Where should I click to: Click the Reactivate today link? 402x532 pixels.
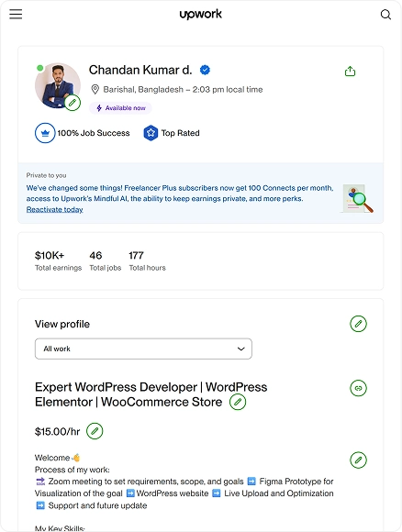(x=55, y=209)
